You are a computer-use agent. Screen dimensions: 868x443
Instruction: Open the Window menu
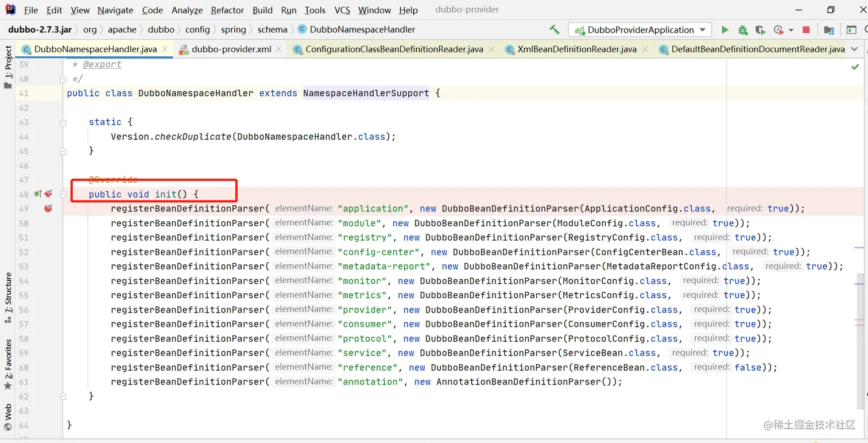point(375,10)
